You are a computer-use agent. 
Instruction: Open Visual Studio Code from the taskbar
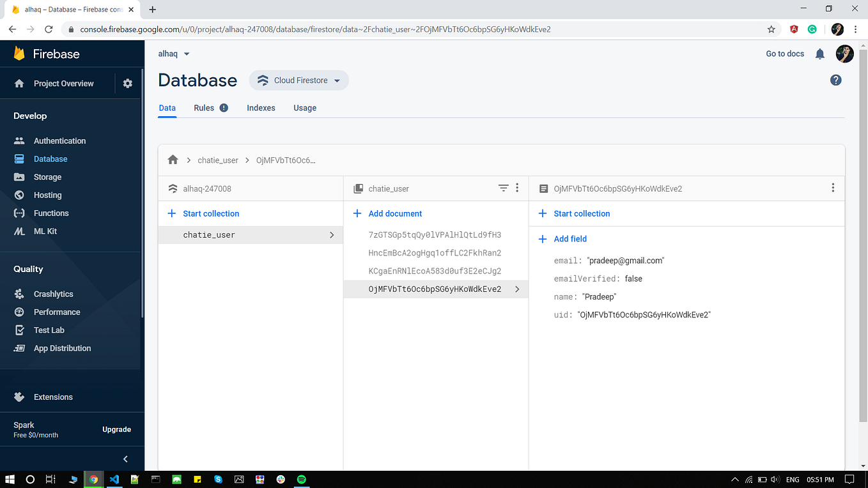tap(114, 479)
